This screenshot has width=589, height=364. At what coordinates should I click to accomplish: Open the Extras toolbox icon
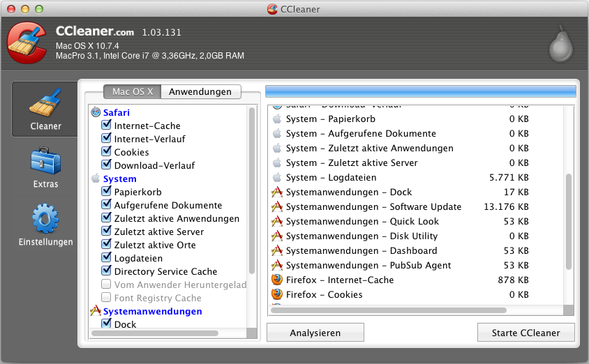pyautogui.click(x=45, y=161)
